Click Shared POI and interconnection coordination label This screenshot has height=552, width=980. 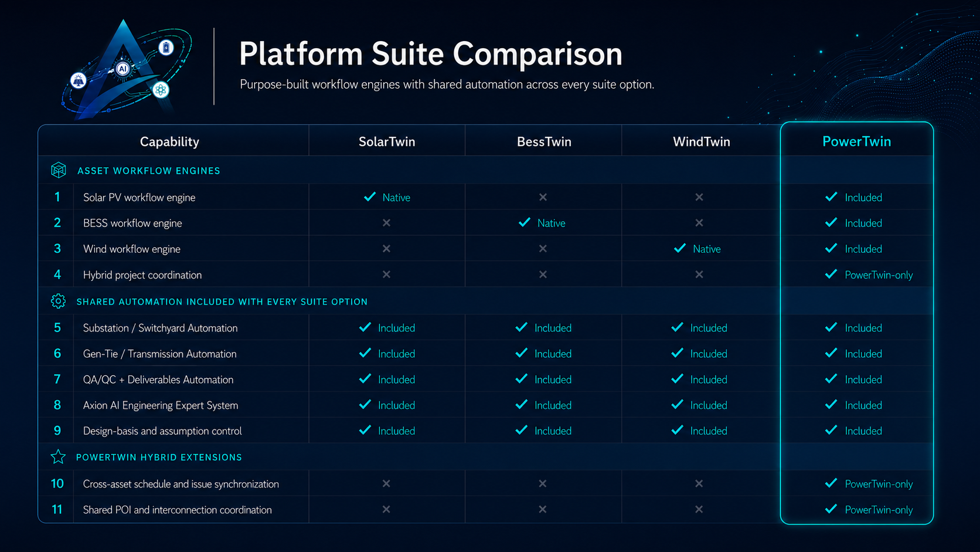coord(178,510)
